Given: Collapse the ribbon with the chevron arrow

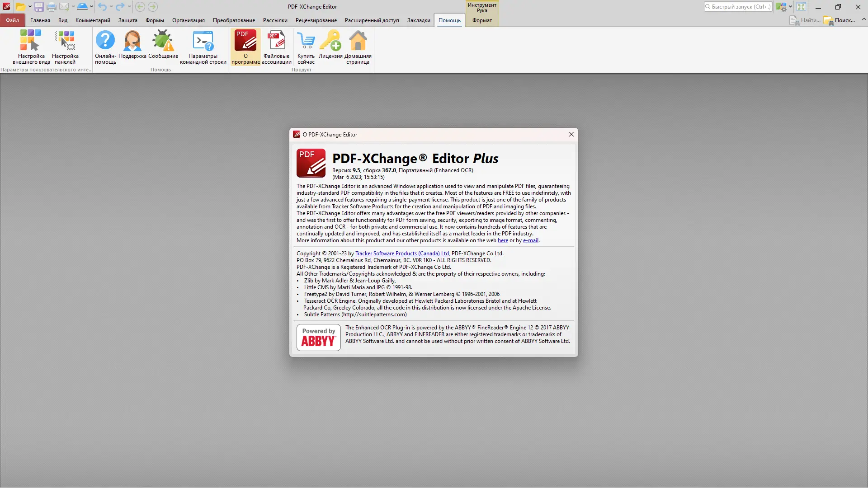Looking at the screenshot, I should click(x=863, y=19).
